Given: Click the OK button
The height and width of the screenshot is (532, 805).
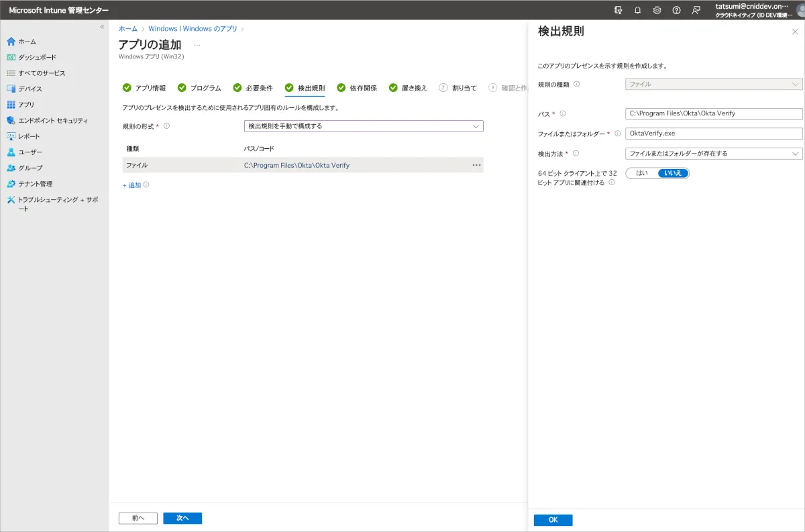Looking at the screenshot, I should point(553,520).
